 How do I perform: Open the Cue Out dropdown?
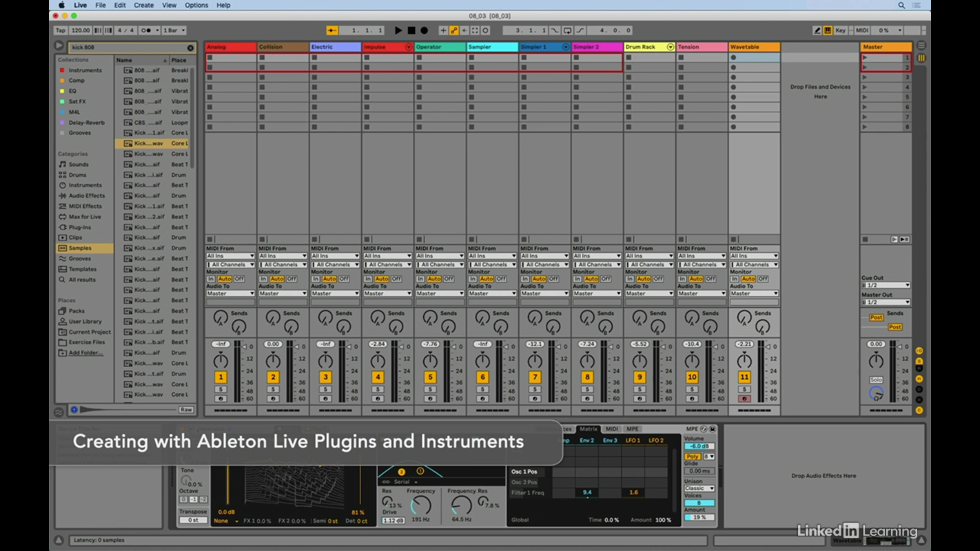pyautogui.click(x=886, y=285)
